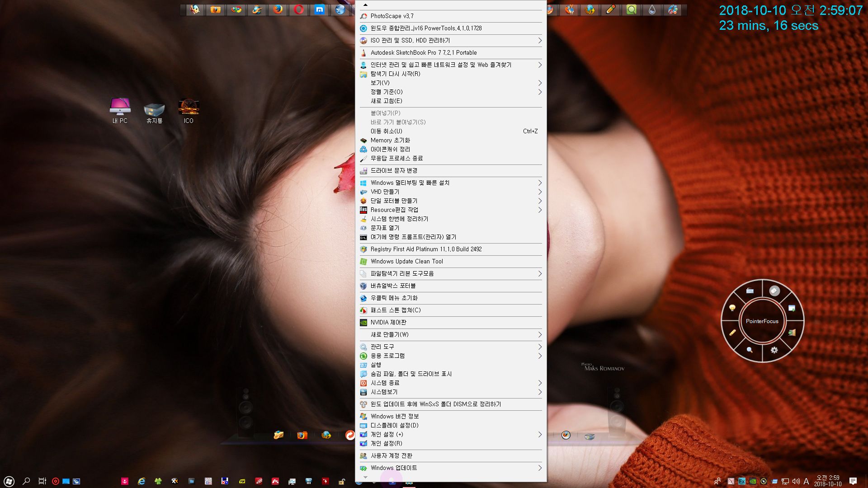Select the 내 PC desktop icon
The image size is (868, 488).
click(120, 111)
